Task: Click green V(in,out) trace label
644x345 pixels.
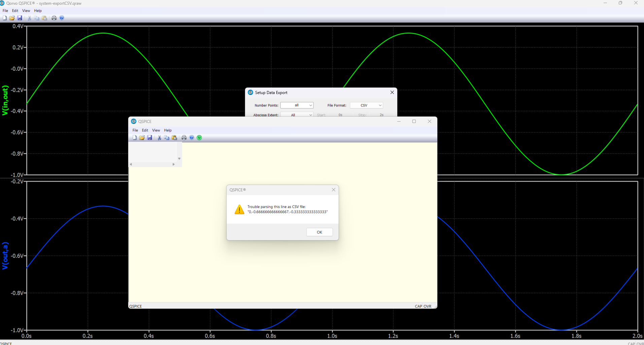Action: 5,100
